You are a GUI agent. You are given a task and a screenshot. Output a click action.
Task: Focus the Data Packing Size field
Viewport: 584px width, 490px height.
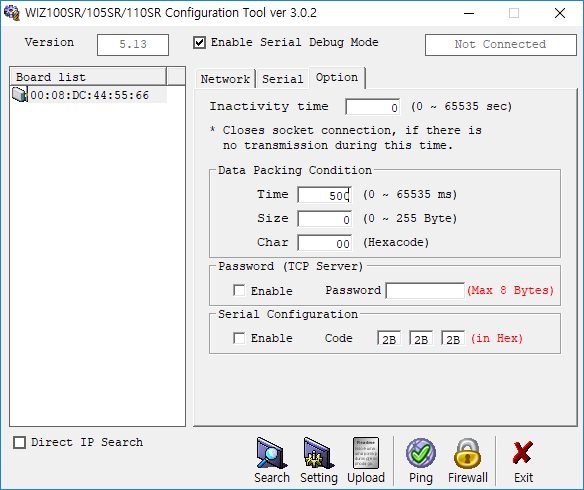(x=324, y=219)
